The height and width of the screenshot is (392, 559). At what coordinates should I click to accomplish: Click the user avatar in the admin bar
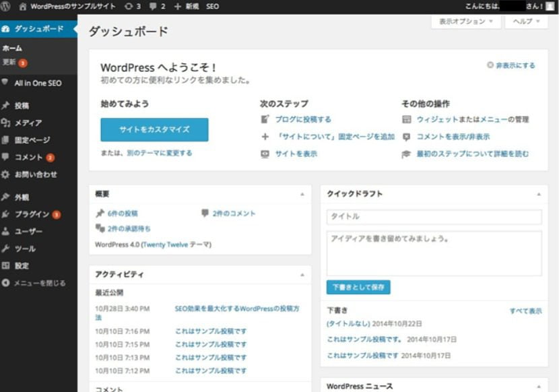(x=550, y=7)
